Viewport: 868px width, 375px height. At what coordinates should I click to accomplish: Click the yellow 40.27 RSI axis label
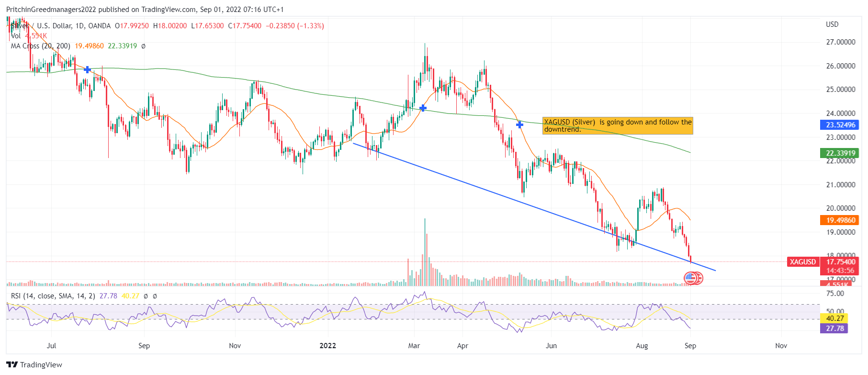(x=834, y=318)
